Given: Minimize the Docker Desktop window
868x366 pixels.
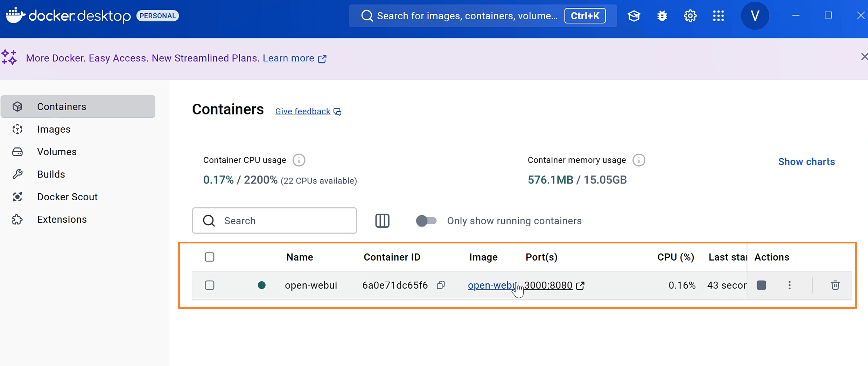Looking at the screenshot, I should [796, 15].
